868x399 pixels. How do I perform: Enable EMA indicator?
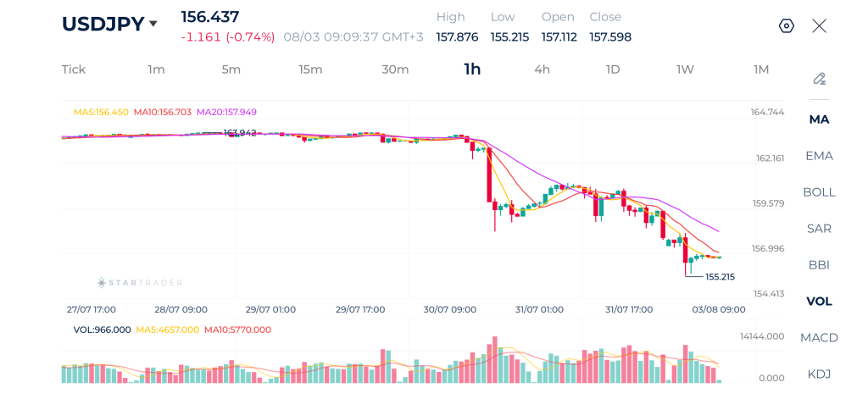point(820,156)
